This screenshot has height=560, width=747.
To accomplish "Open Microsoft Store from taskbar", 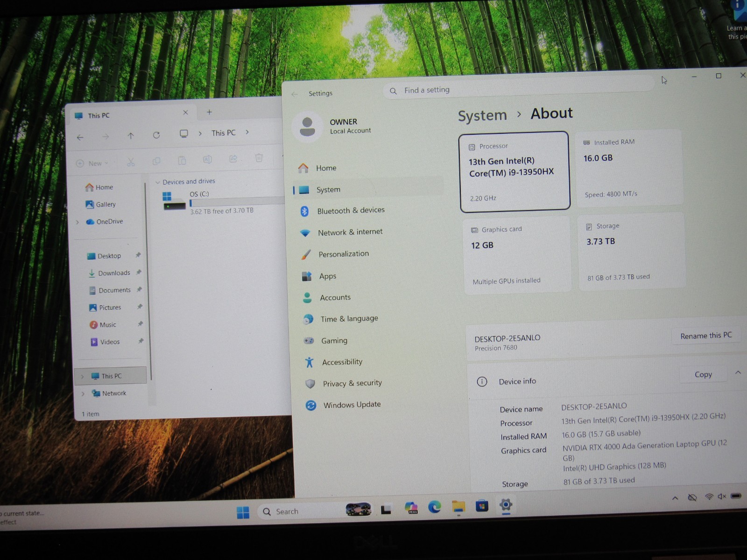I will (482, 505).
